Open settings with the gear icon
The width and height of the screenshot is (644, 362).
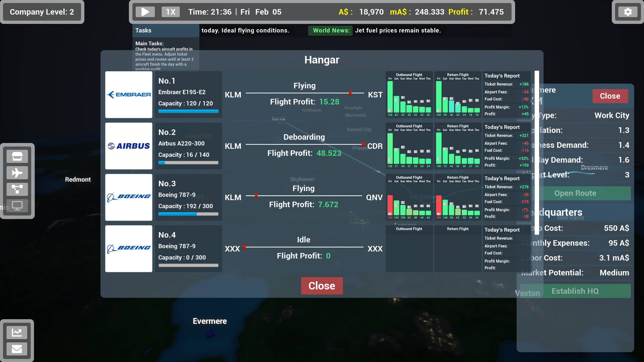click(x=628, y=12)
